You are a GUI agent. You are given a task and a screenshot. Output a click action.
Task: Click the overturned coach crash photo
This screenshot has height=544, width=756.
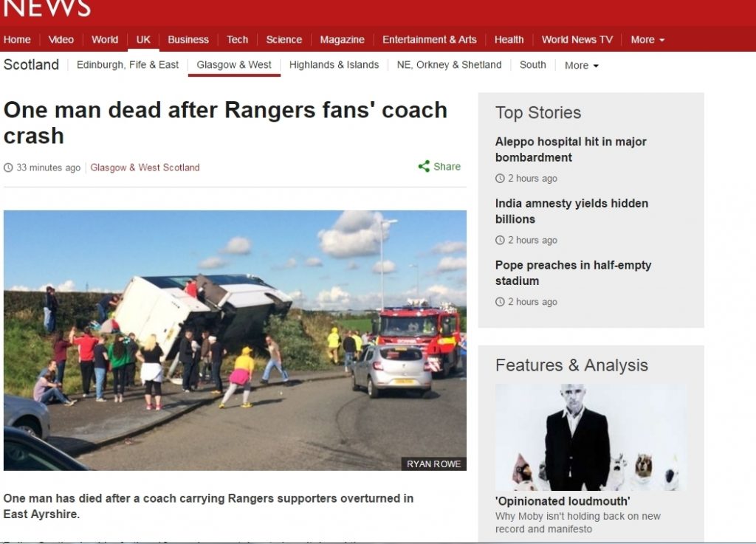point(235,340)
